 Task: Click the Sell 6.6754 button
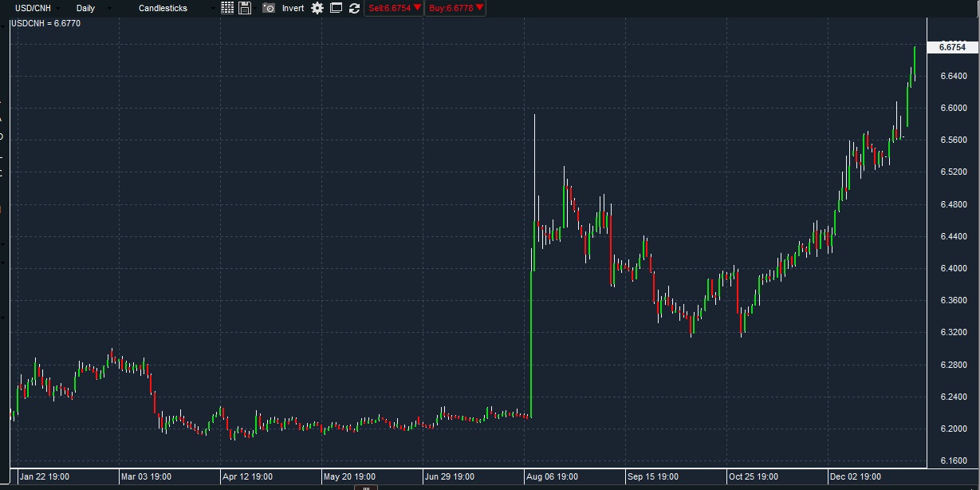coord(394,8)
